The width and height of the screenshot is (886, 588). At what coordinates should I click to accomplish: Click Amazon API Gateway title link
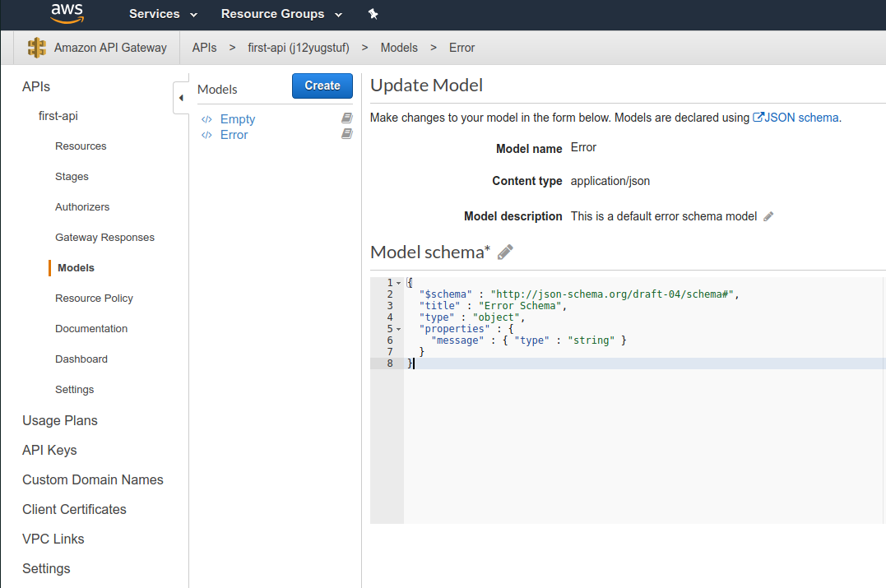coord(110,48)
